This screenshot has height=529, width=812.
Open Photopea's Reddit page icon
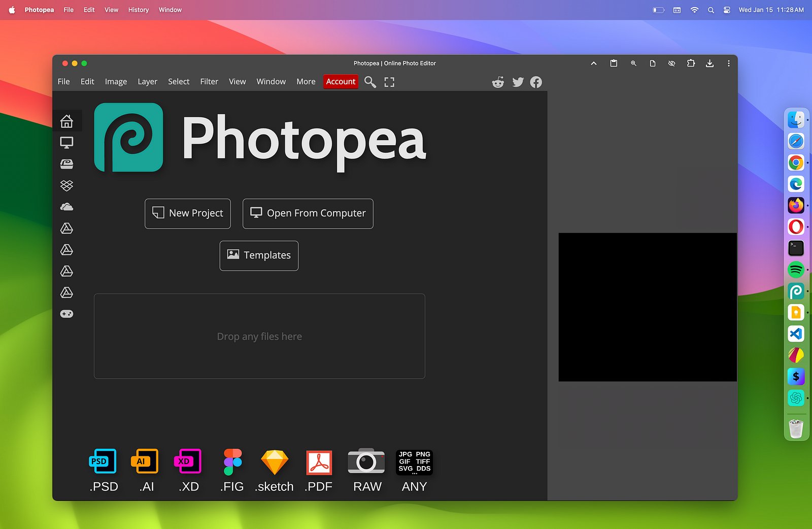pyautogui.click(x=498, y=82)
